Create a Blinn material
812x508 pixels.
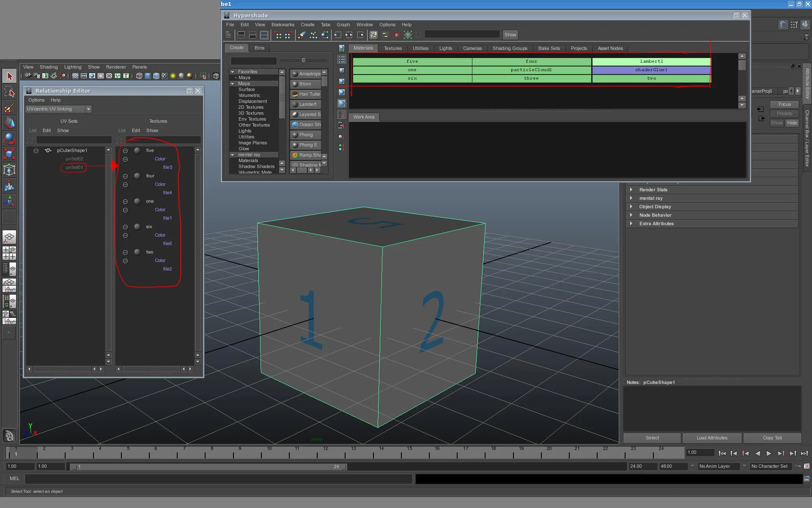[x=305, y=84]
